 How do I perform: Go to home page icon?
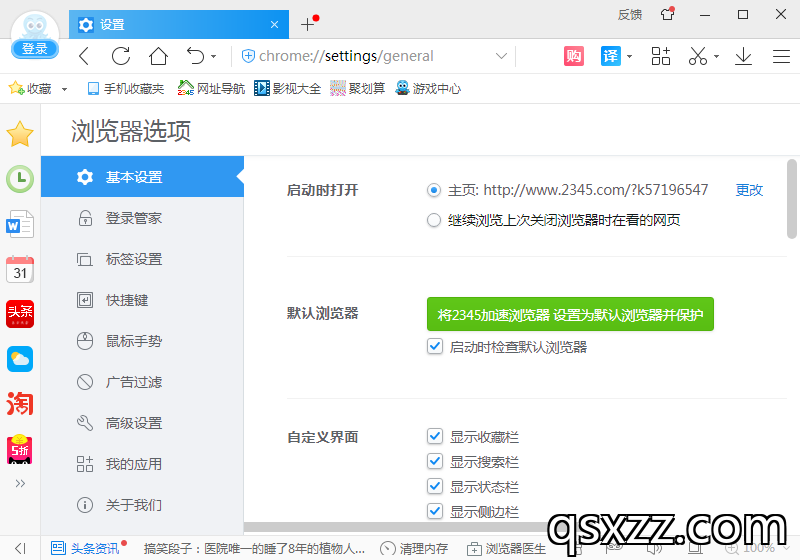point(158,56)
